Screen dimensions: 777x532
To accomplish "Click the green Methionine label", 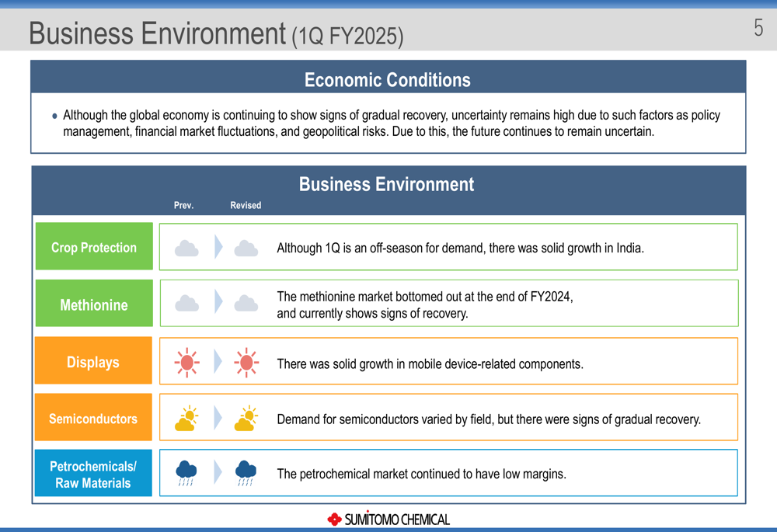I will click(x=94, y=304).
